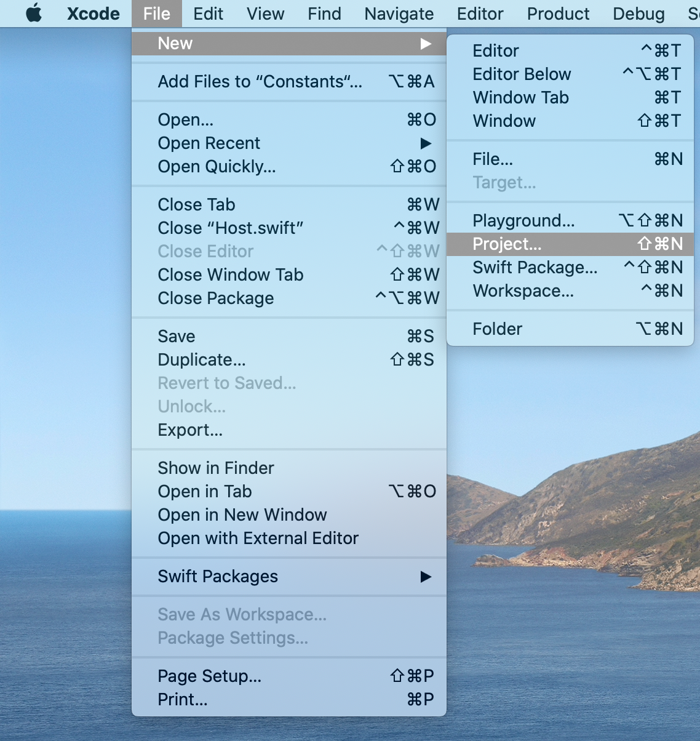
Task: Select Open with External Editor
Action: 289,539
